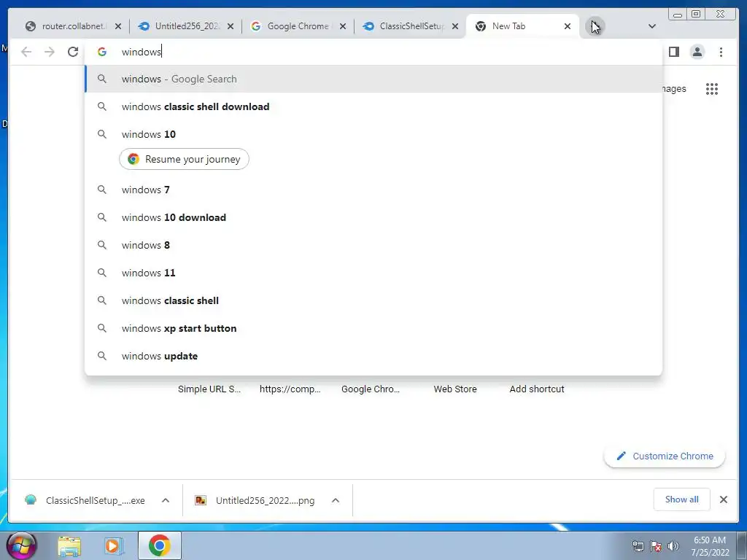Screen dimensions: 747x560
Task: Click the taskbar clock showing 6:50 AM
Action: 710,545
